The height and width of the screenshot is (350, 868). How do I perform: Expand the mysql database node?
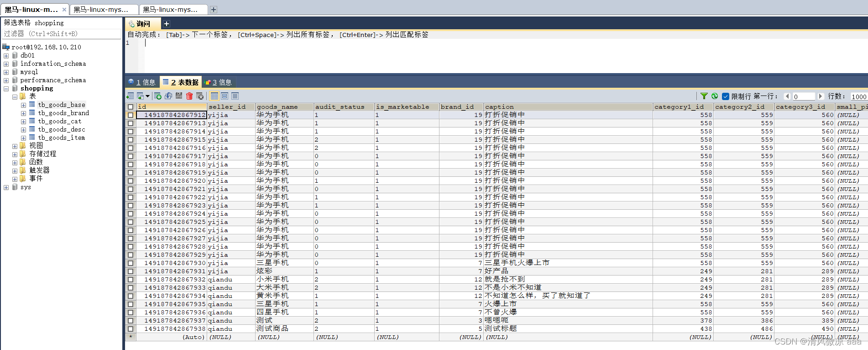(x=6, y=72)
